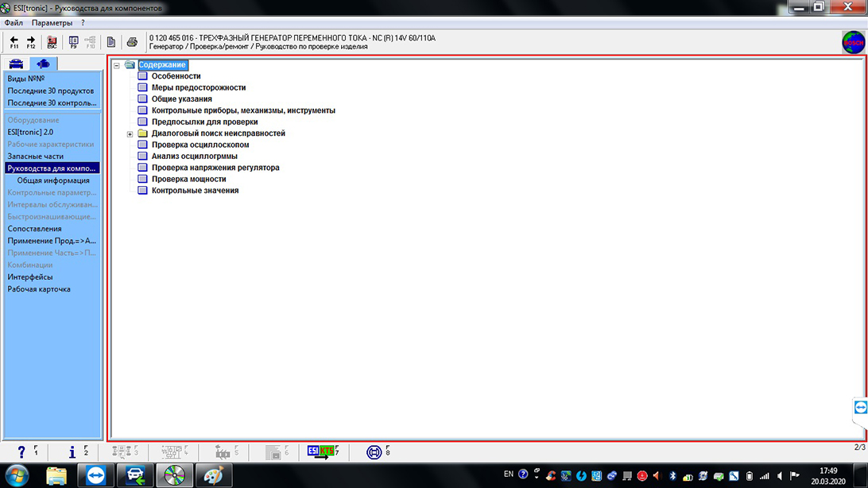The image size is (868, 488).
Task: Click page icon beside Контрольные значения
Action: pyautogui.click(x=142, y=190)
